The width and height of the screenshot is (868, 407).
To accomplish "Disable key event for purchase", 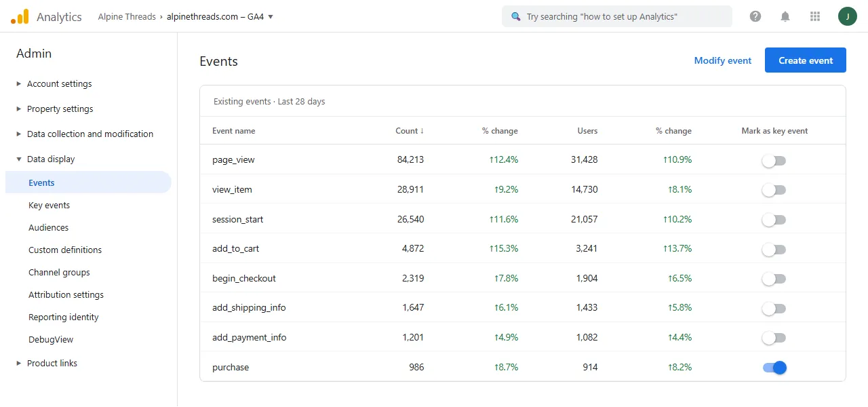I will coord(774,367).
